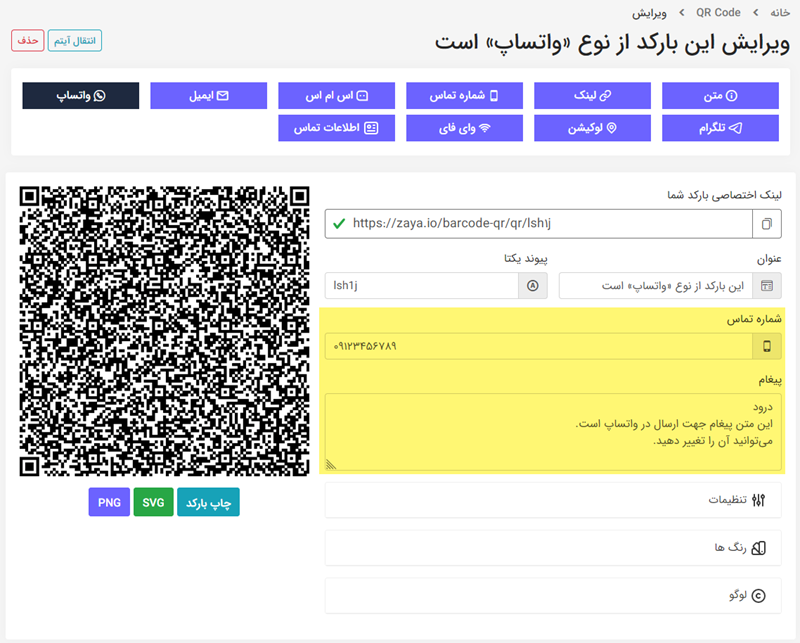This screenshot has width=800, height=643.
Task: Expand the لوگو section
Action: (553, 596)
